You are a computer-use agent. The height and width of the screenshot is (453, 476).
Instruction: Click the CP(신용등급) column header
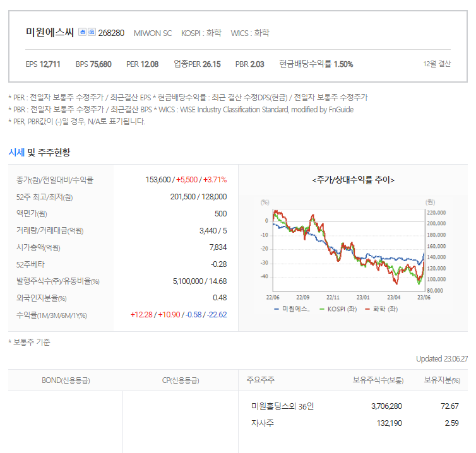tap(181, 380)
